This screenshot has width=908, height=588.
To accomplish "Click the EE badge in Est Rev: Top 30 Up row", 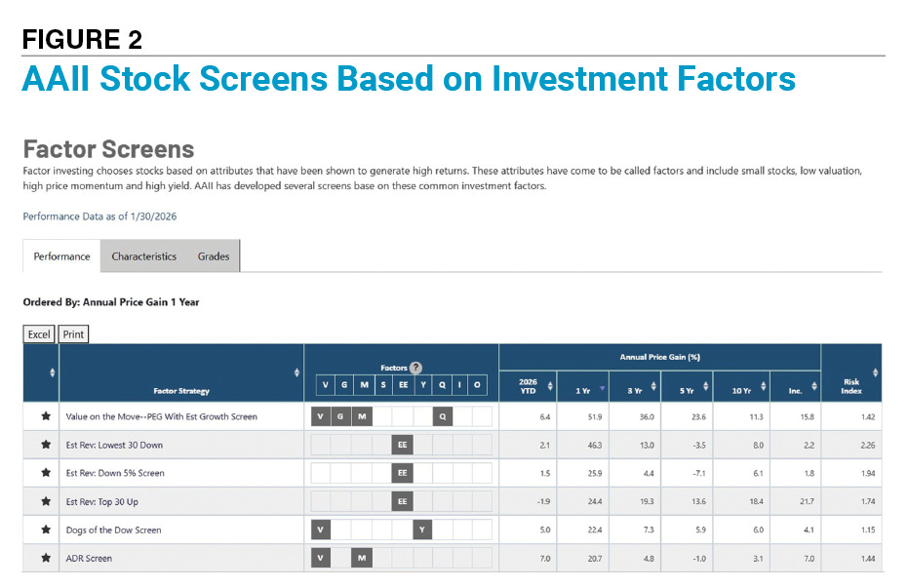I will click(402, 501).
